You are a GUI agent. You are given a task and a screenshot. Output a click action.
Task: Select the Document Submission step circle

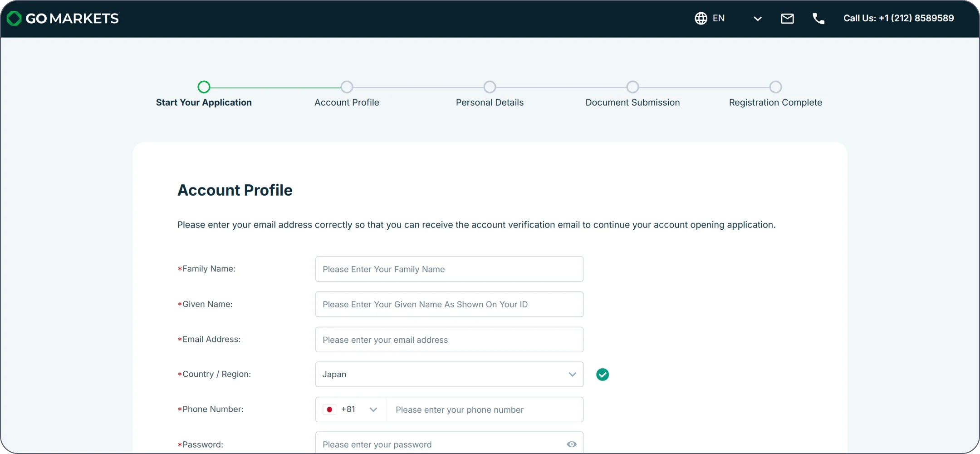point(632,87)
